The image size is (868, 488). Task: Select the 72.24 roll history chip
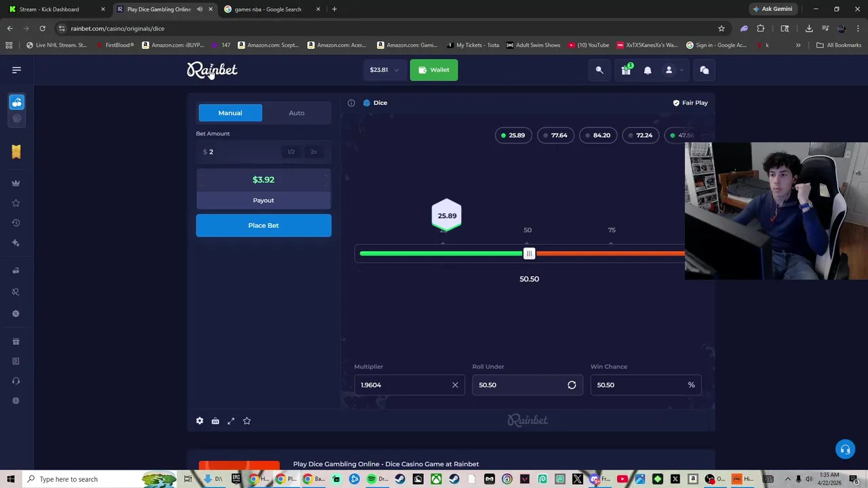(640, 136)
